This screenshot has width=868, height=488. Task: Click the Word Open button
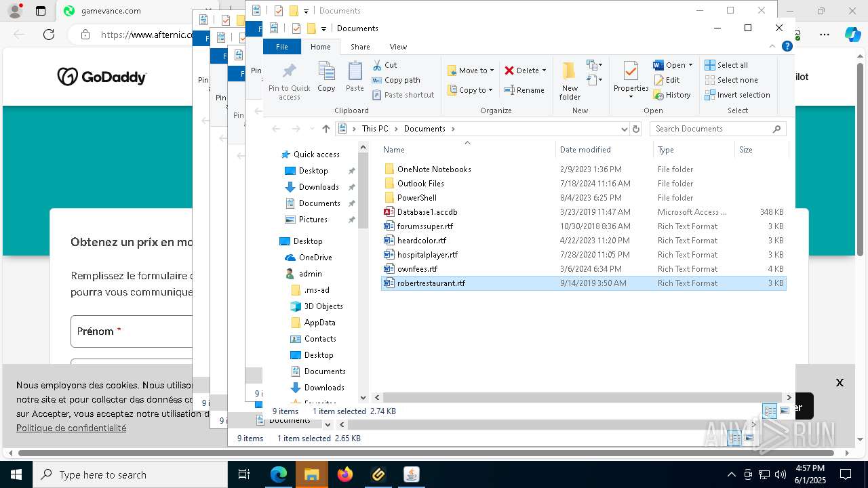tap(669, 65)
